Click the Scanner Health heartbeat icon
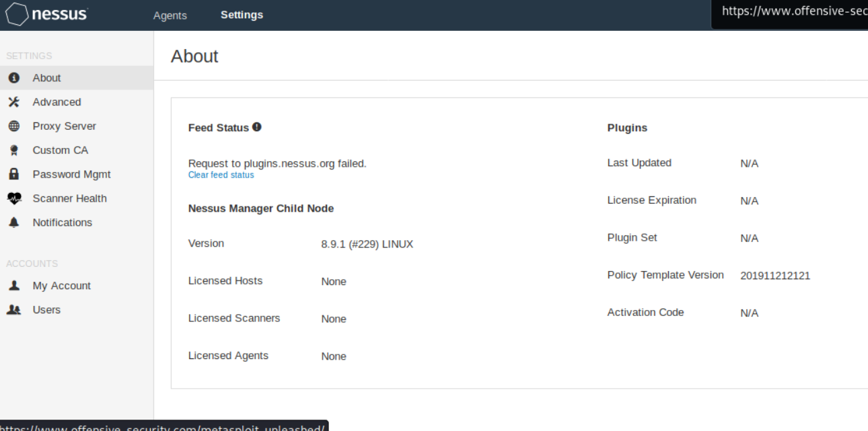868x431 pixels. [x=14, y=198]
